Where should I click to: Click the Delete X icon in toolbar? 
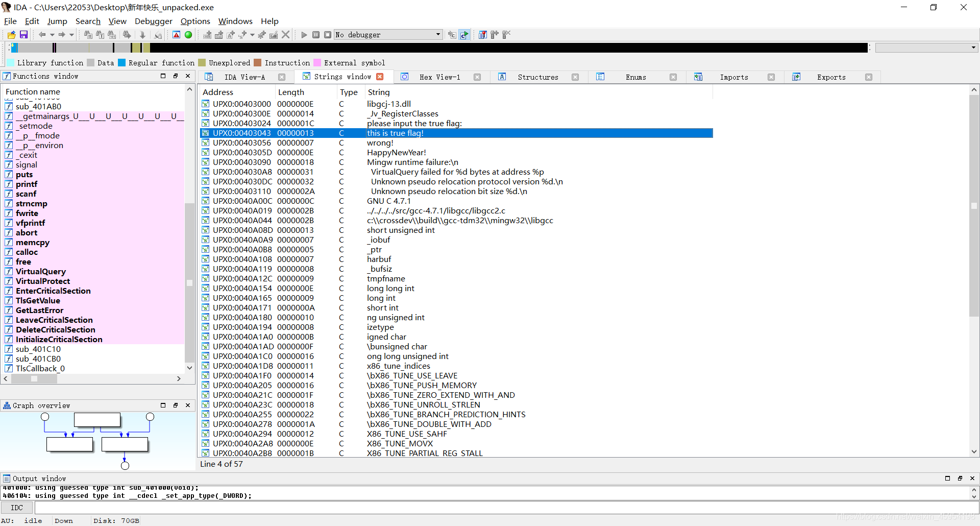click(286, 35)
